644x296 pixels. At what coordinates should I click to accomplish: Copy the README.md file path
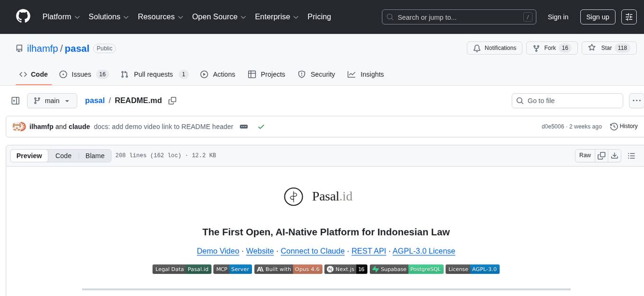(x=172, y=100)
